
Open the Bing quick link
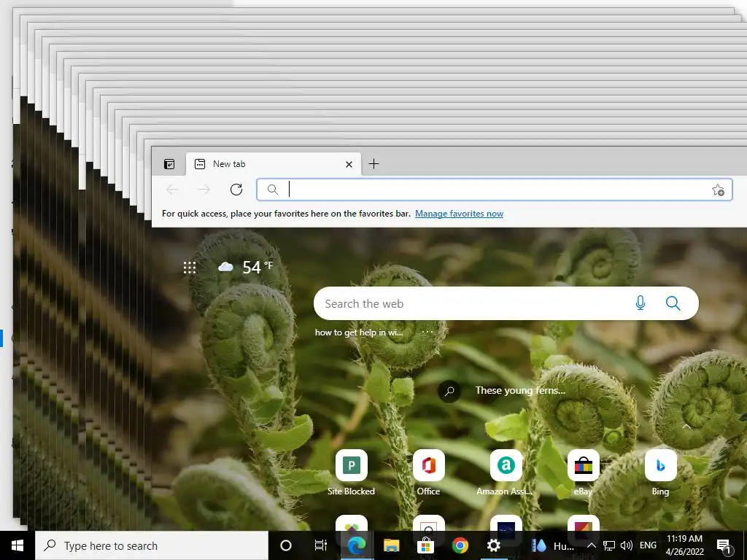point(660,472)
